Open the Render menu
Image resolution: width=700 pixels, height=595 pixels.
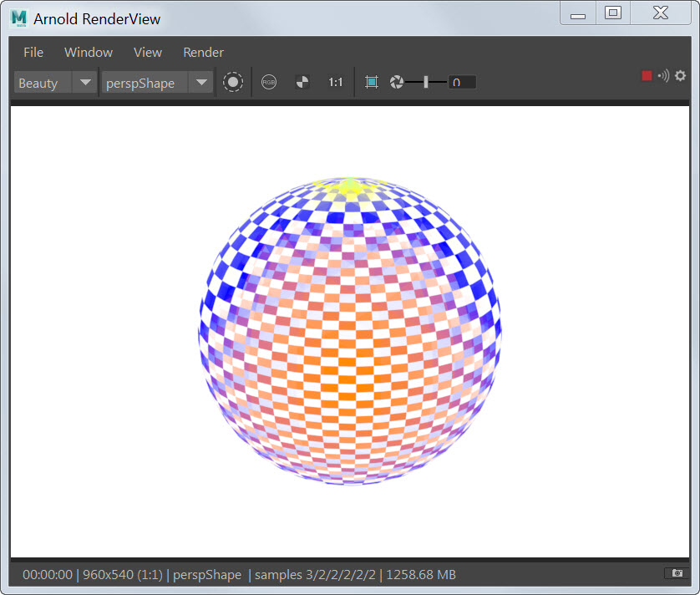tap(204, 52)
